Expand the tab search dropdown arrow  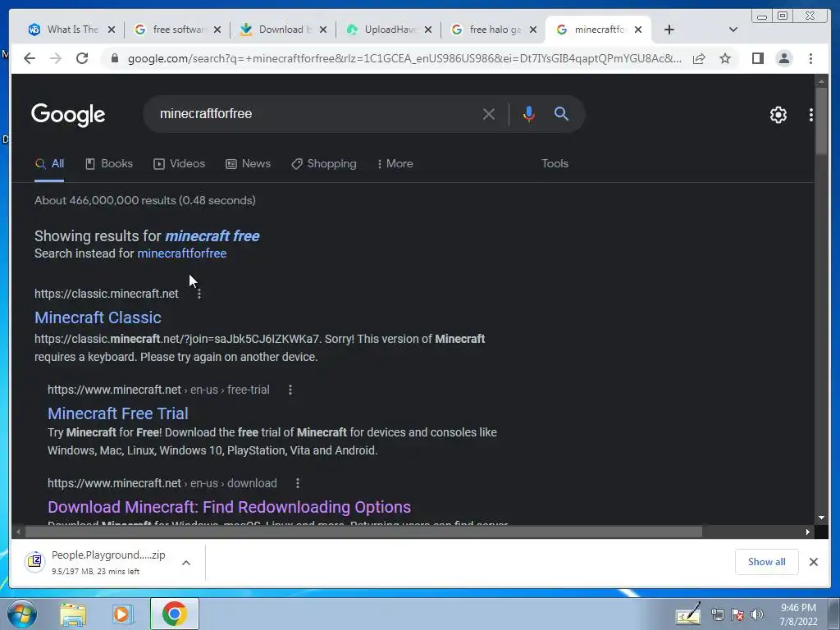733,30
